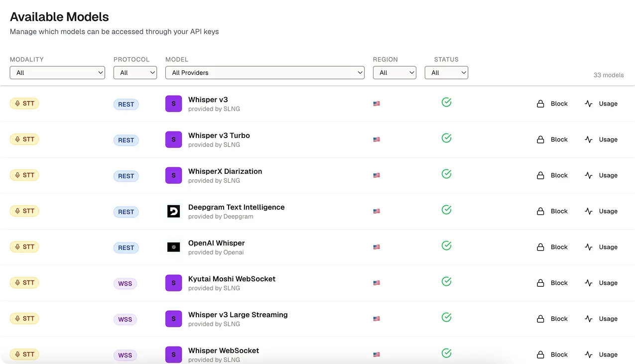
Task: Block the Whisper v3 Large Streaming model
Action: (552, 319)
